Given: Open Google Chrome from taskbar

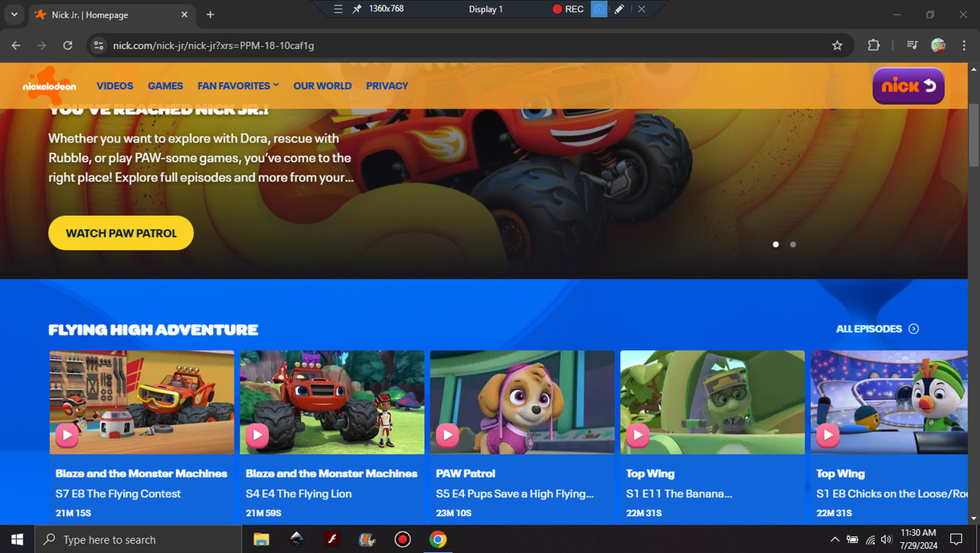Looking at the screenshot, I should pyautogui.click(x=438, y=539).
